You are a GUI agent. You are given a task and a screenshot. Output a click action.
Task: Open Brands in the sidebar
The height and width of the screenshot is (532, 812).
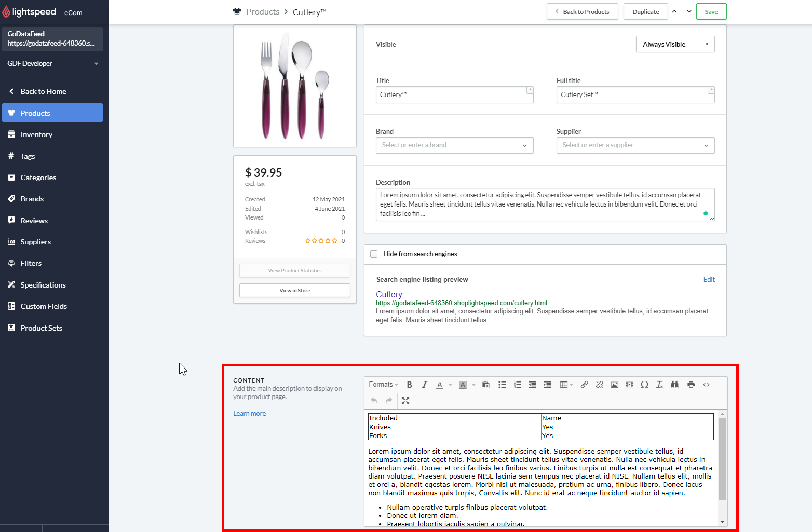tap(52, 199)
